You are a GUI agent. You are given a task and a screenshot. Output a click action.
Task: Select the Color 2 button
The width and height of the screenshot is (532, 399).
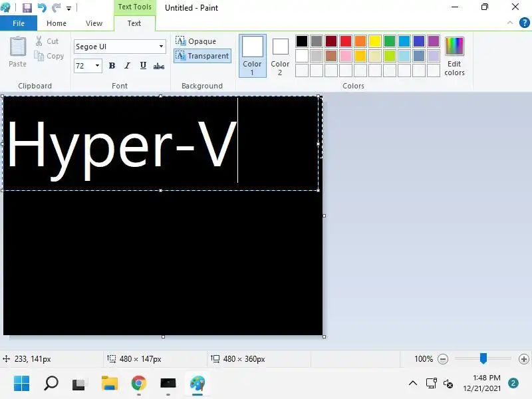280,56
